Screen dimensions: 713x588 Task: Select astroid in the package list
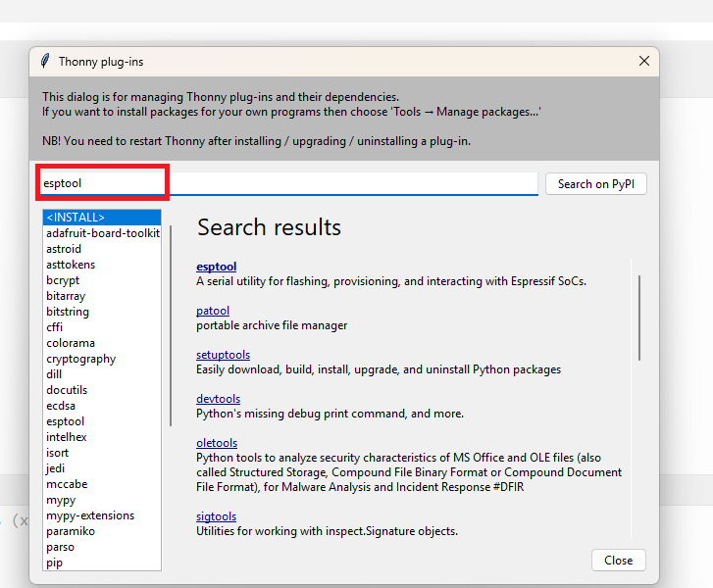[102, 249]
